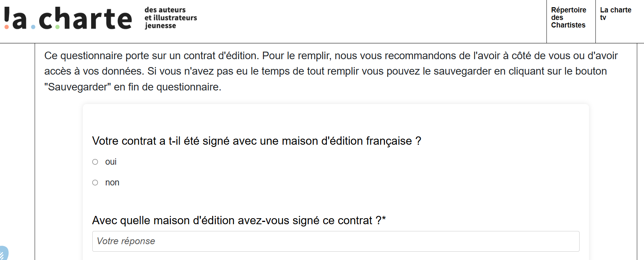Focus the "Votre réponse" text field
644x260 pixels.
pyautogui.click(x=336, y=241)
